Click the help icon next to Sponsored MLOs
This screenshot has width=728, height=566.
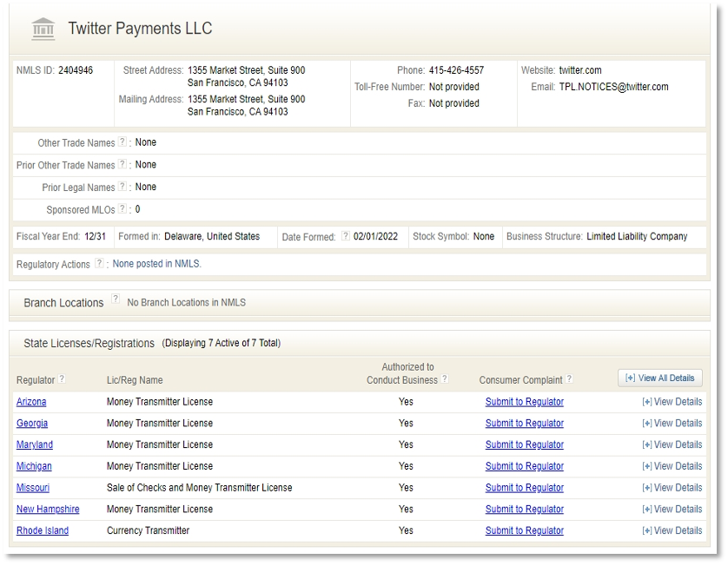[x=122, y=209]
